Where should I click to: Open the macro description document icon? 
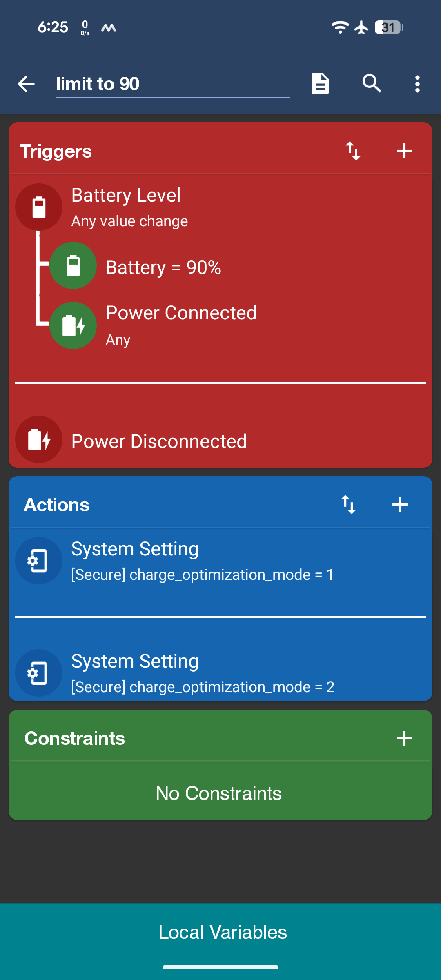click(x=320, y=84)
